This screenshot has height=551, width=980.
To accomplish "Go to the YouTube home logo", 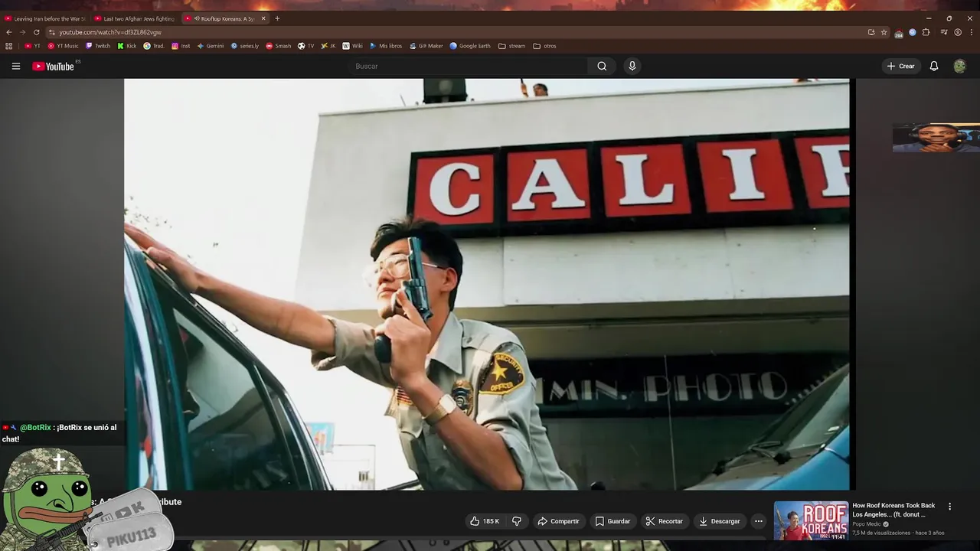I will tap(54, 67).
